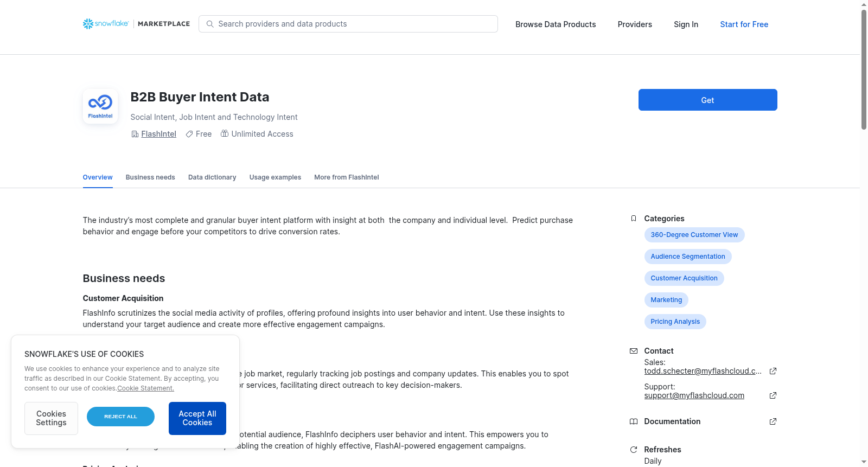Click the FlashIntel provider logo thumbnail
Screen dimensions: 868x467
click(x=100, y=106)
